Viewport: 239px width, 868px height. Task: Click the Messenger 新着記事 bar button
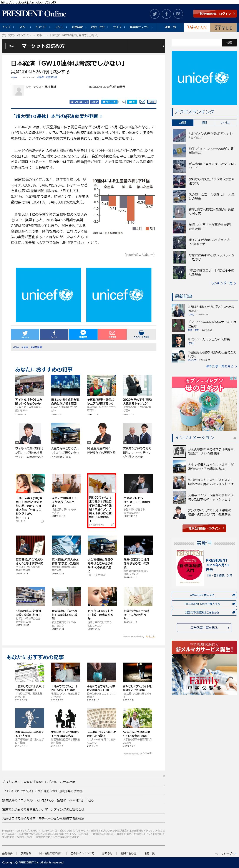point(83,334)
